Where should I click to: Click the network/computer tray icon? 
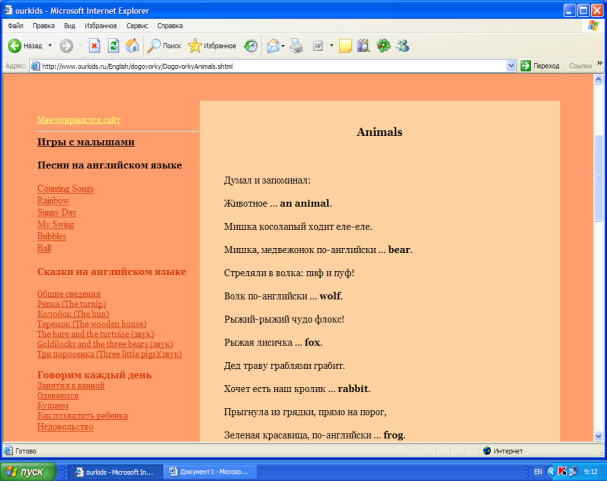coord(573,471)
